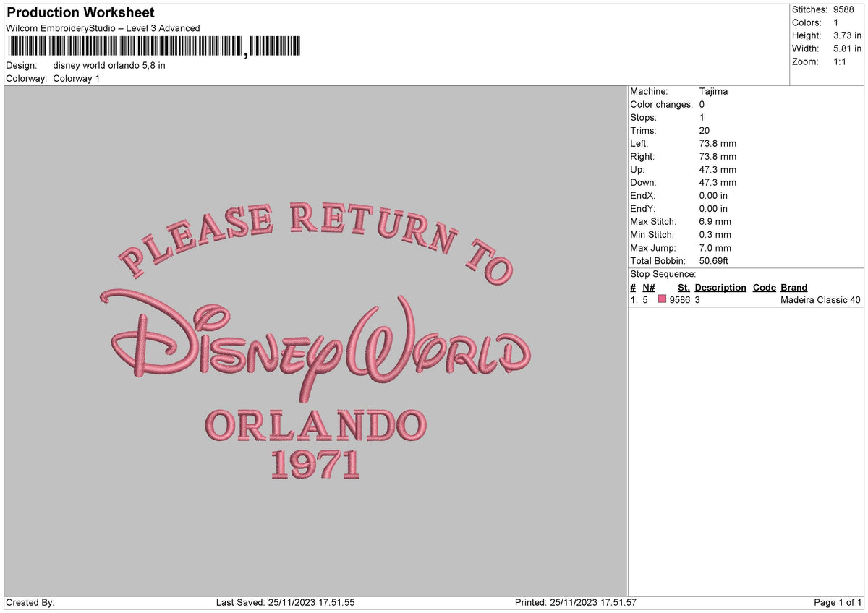The height and width of the screenshot is (613, 868).
Task: Click the 'Description' column header
Action: 720,287
